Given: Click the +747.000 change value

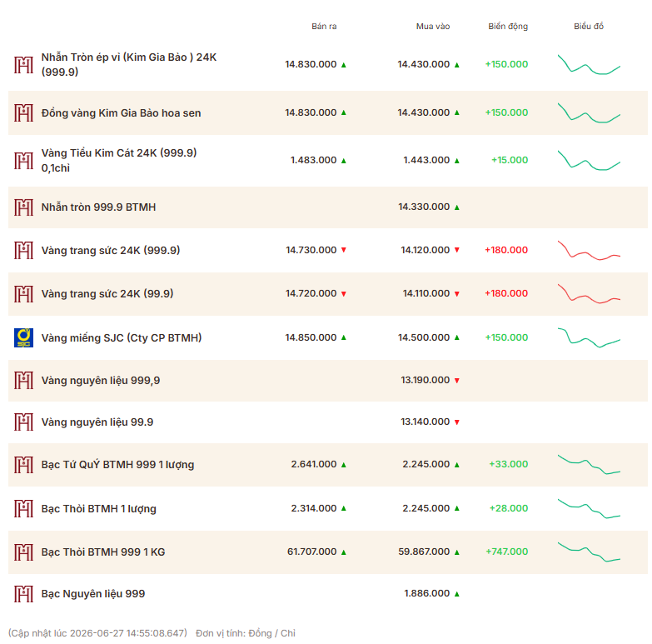Looking at the screenshot, I should tap(507, 552).
